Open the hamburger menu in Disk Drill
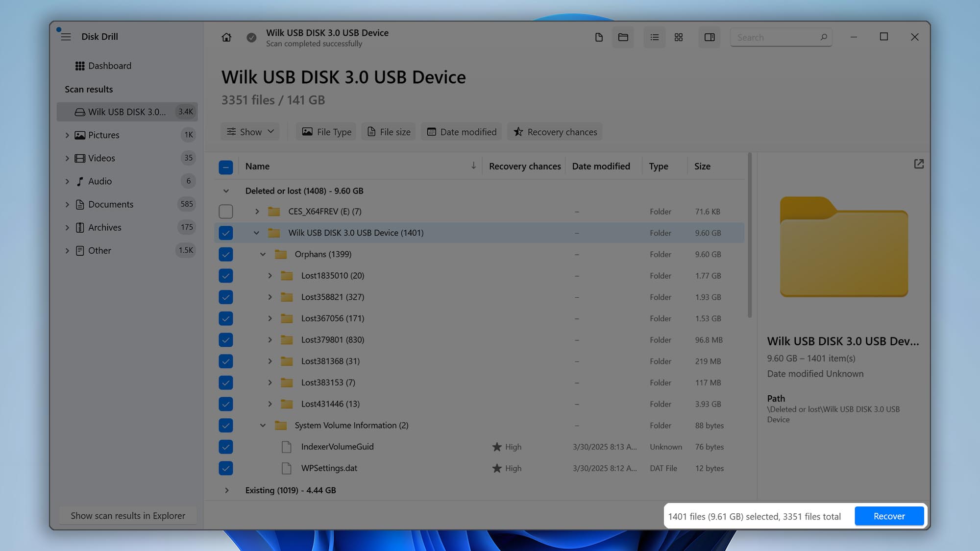 pos(66,36)
